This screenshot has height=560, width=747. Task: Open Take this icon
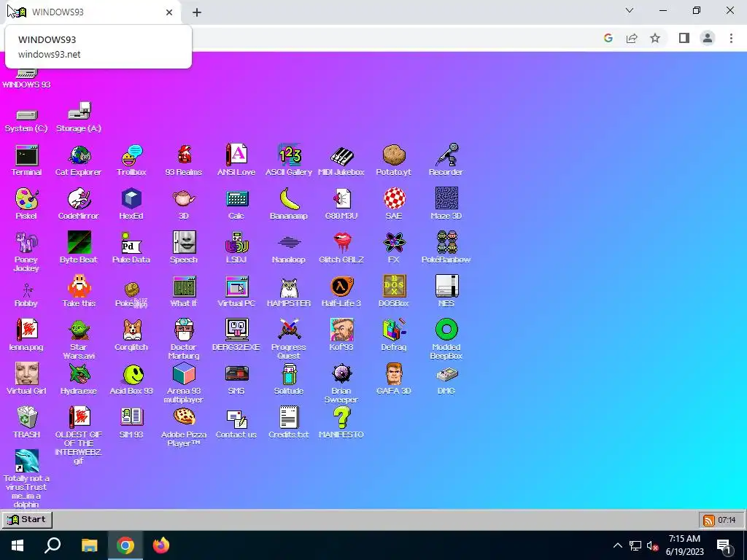pyautogui.click(x=79, y=287)
